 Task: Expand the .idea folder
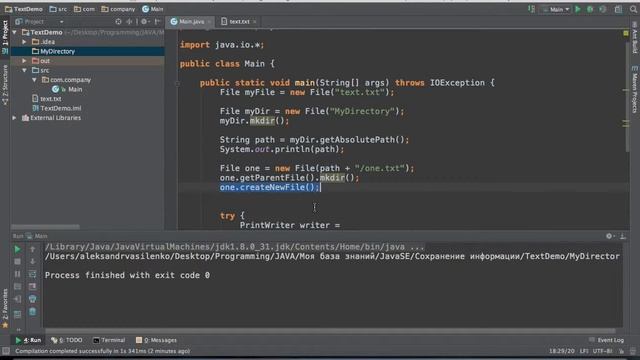click(x=24, y=42)
